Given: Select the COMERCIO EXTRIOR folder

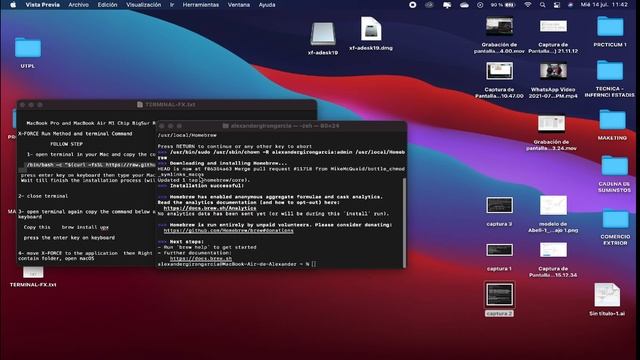Looking at the screenshot, I should [615, 218].
